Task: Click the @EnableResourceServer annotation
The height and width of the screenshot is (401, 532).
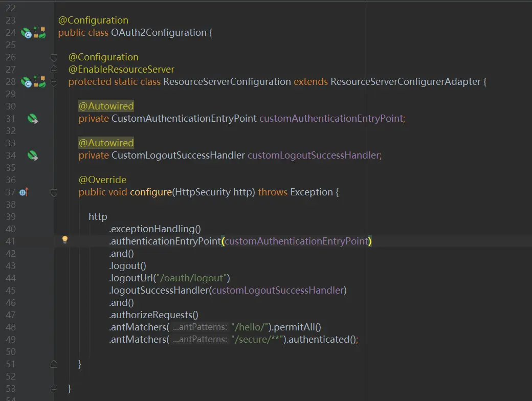Action: pyautogui.click(x=121, y=70)
